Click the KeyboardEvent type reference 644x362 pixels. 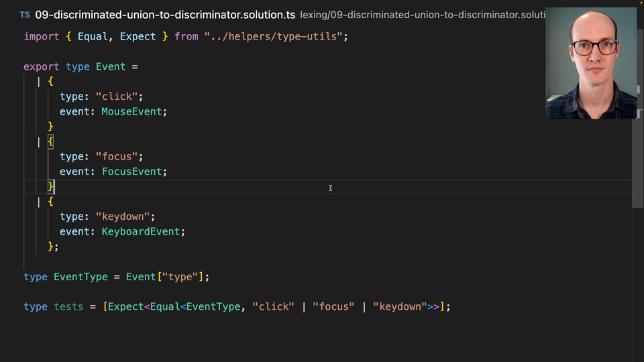(140, 231)
